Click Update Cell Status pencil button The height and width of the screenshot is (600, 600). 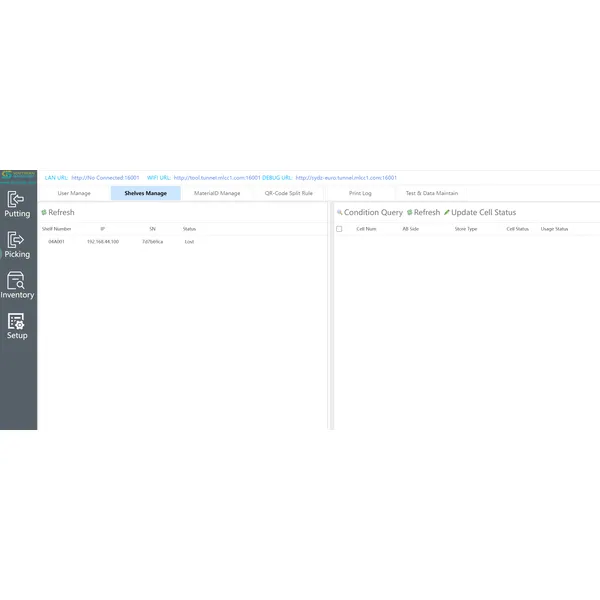(x=480, y=213)
